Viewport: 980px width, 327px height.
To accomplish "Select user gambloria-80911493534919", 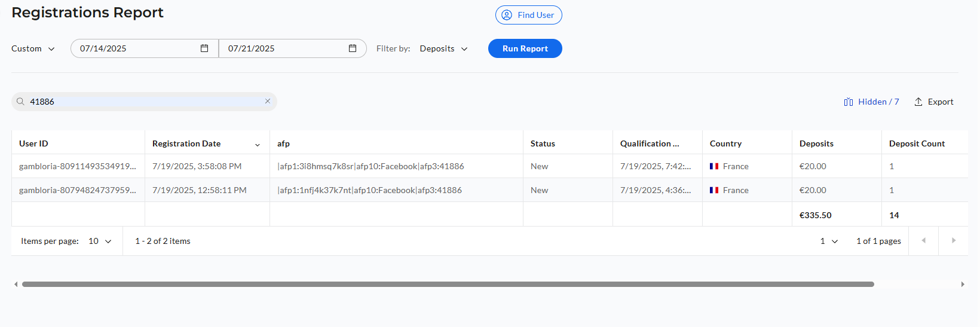I will (78, 166).
